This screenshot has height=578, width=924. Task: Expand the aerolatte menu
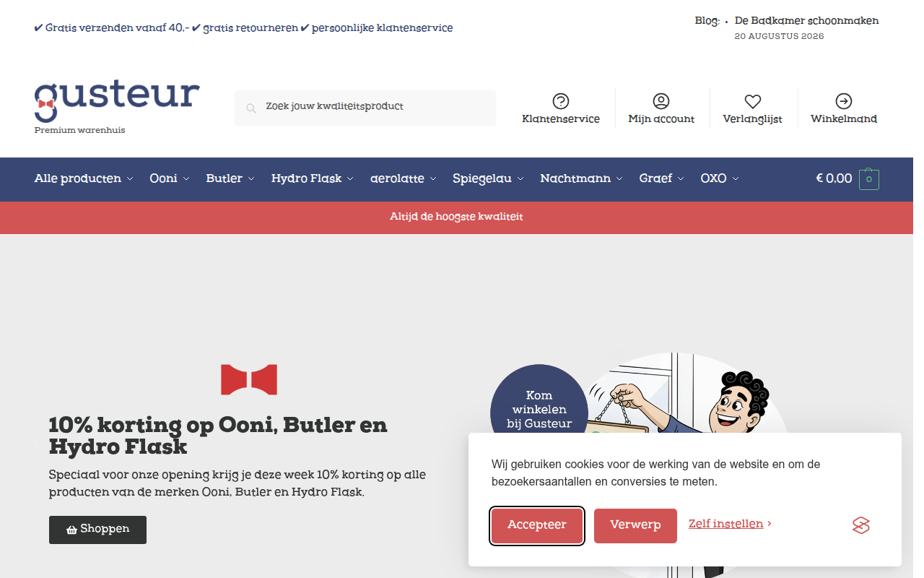pos(404,178)
